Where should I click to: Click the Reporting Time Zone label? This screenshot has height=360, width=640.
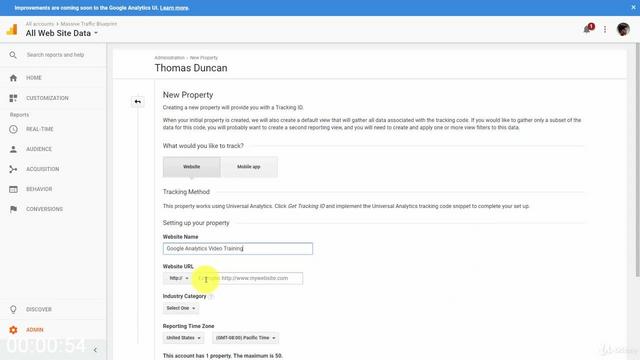pyautogui.click(x=188, y=326)
